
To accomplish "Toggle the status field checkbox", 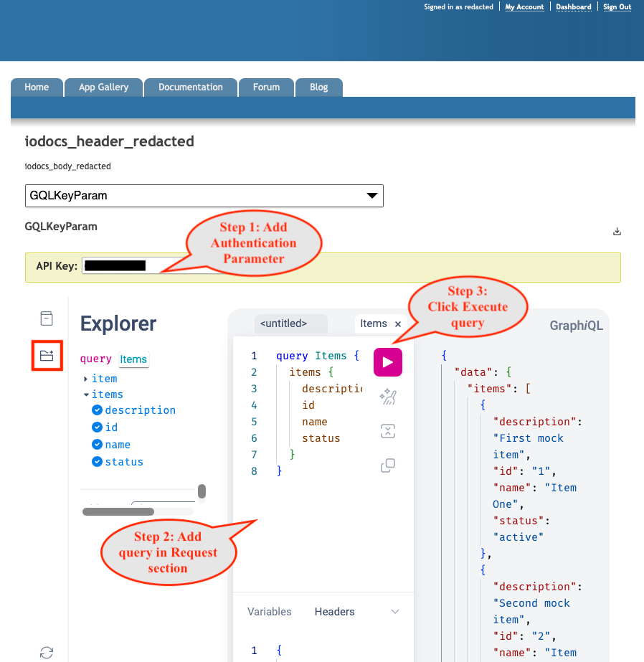I will (x=97, y=461).
